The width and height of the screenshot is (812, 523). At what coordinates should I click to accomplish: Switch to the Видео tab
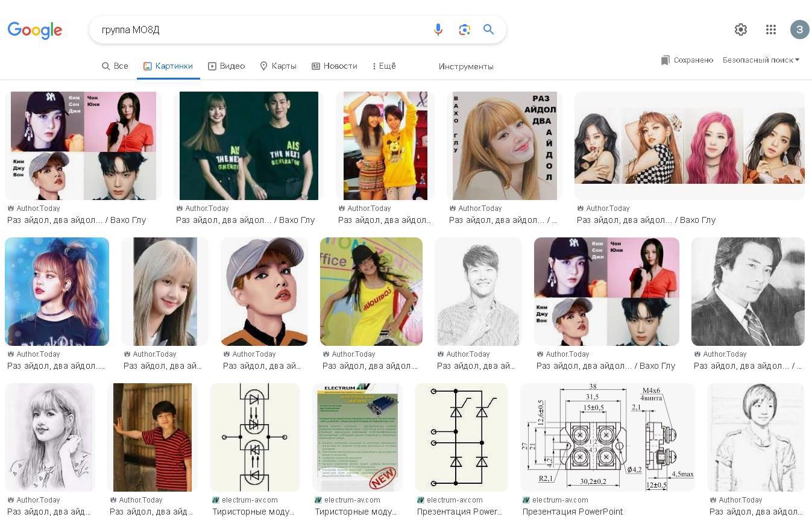[227, 66]
